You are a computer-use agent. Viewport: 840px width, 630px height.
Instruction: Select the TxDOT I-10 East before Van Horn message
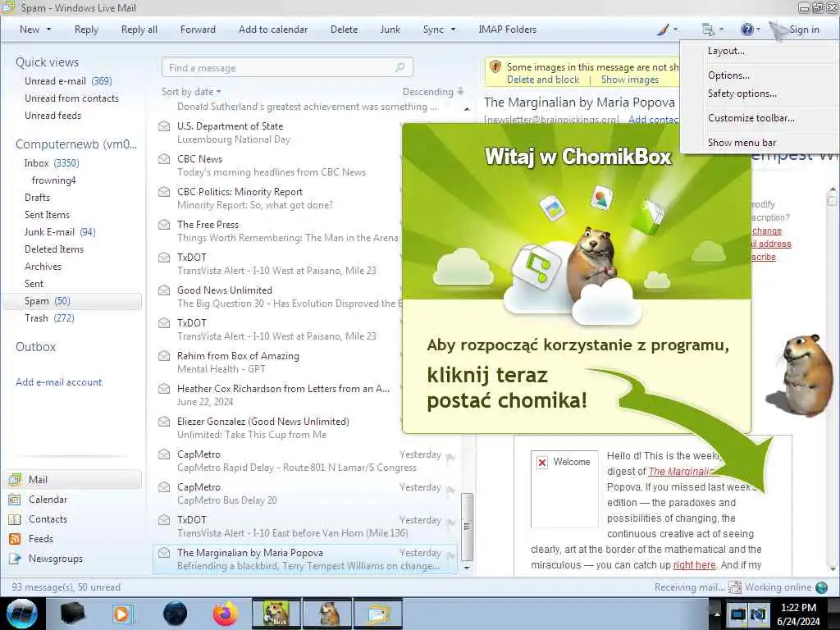[x=305, y=526]
